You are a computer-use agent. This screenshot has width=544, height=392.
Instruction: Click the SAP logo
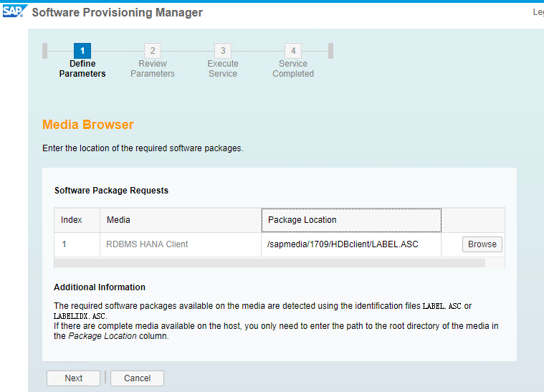tap(14, 11)
